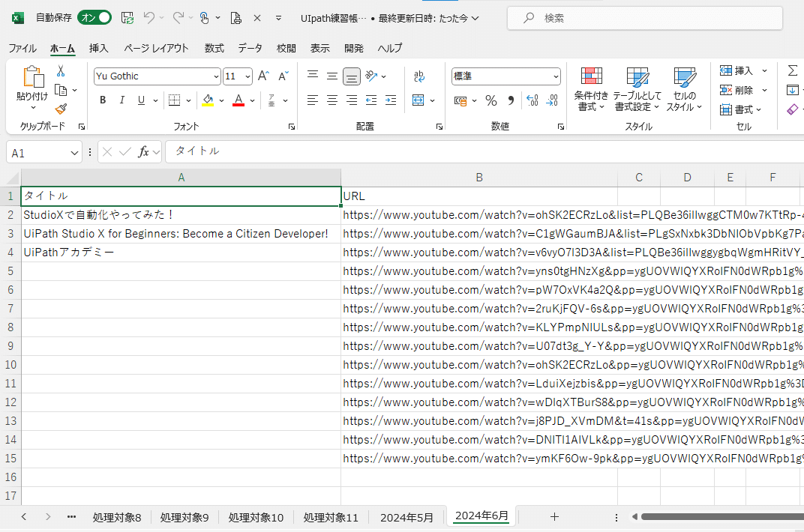Open the データ tab
Screen dimensions: 804x532
[250, 48]
